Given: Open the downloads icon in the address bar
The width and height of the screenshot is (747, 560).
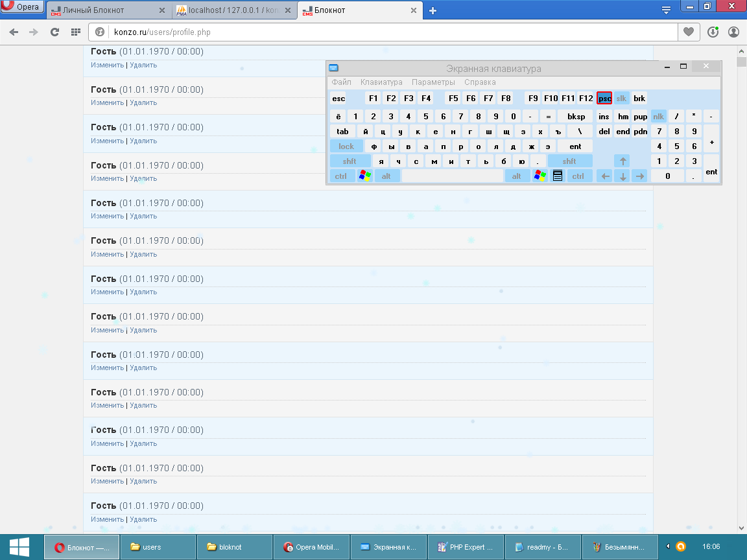Looking at the screenshot, I should 713,32.
